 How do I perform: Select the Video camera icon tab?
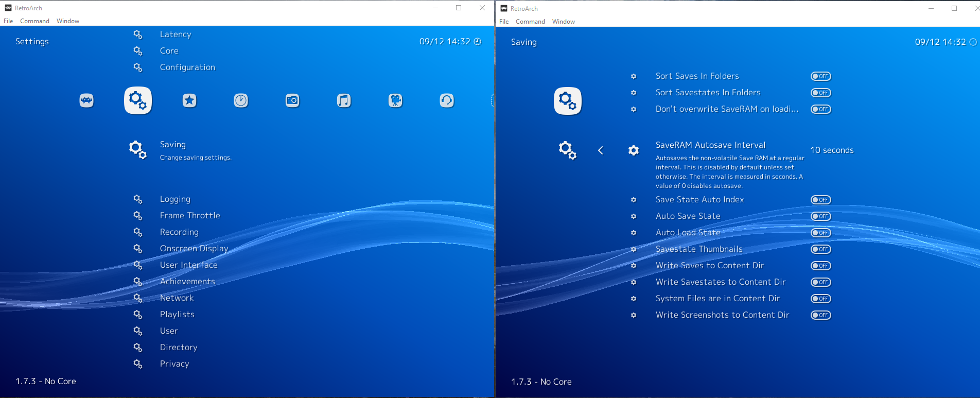[395, 100]
